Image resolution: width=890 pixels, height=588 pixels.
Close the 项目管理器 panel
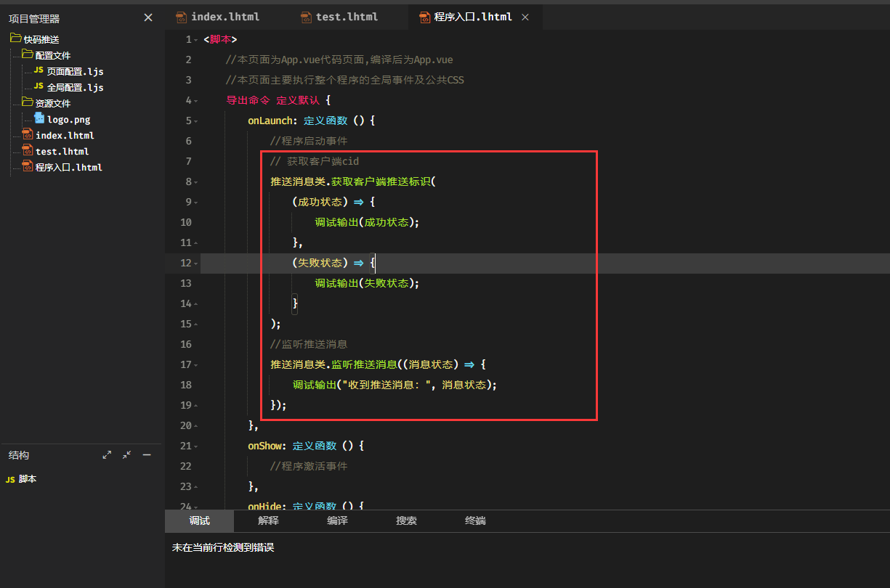pos(148,17)
